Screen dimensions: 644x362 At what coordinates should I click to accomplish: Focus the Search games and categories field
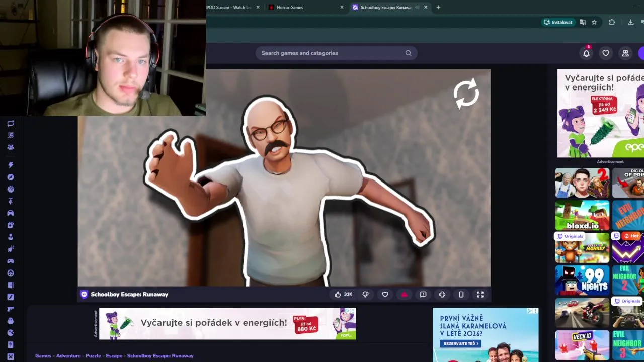[336, 53]
